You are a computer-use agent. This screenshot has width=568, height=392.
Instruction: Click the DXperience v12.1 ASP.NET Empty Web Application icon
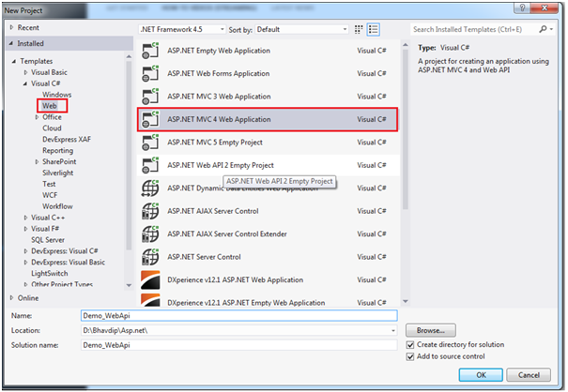point(150,300)
